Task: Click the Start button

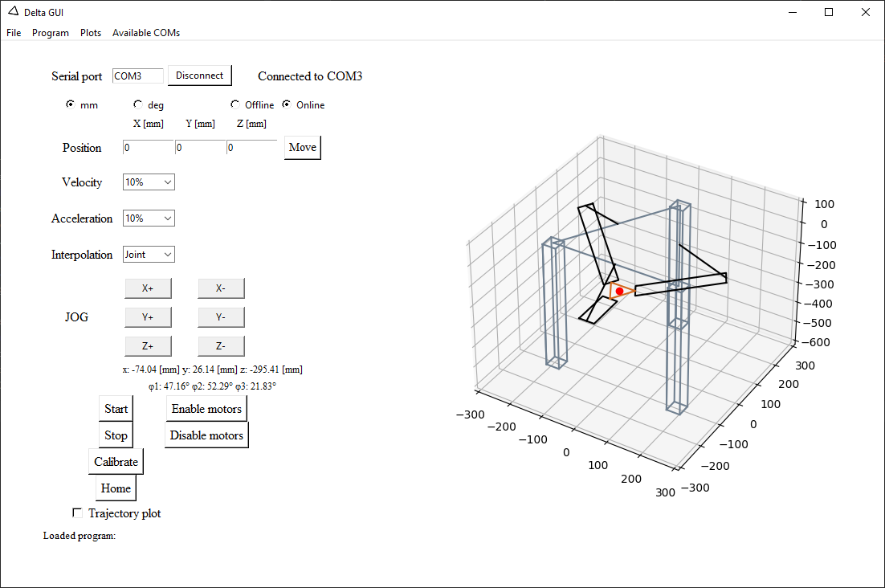Action: 116,409
